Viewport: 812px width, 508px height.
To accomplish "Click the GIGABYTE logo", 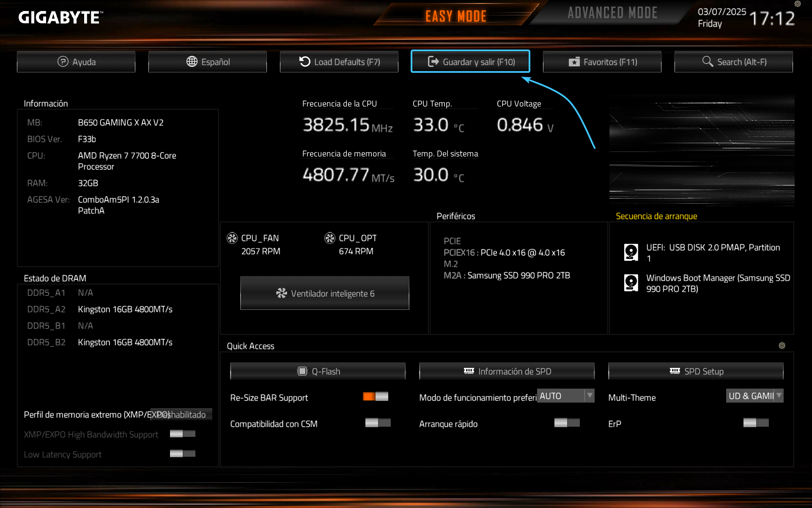I will coord(60,17).
